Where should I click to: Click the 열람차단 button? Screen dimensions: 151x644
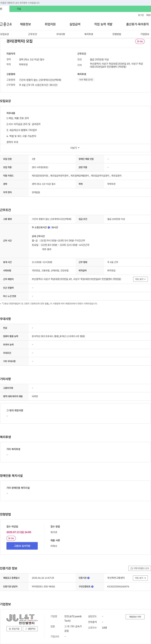pos(30,629)
